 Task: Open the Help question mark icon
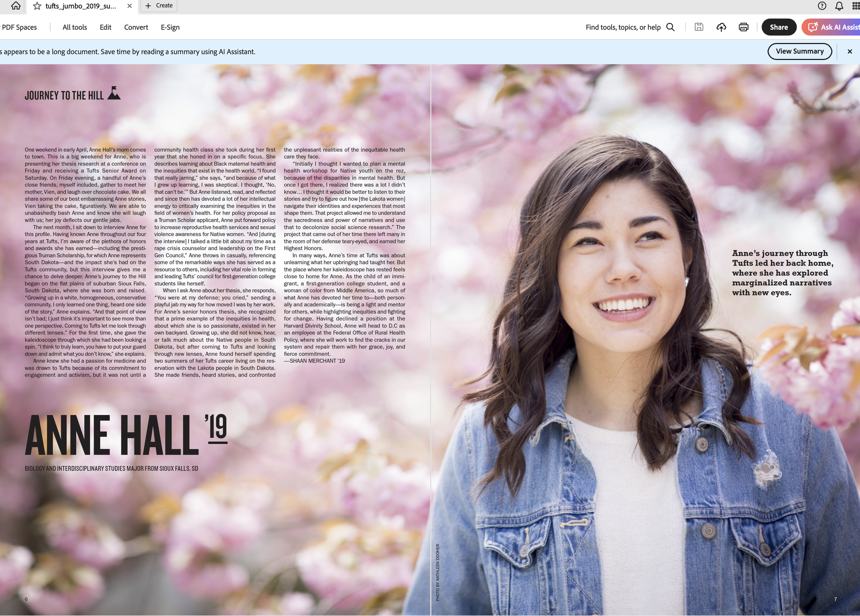click(822, 6)
